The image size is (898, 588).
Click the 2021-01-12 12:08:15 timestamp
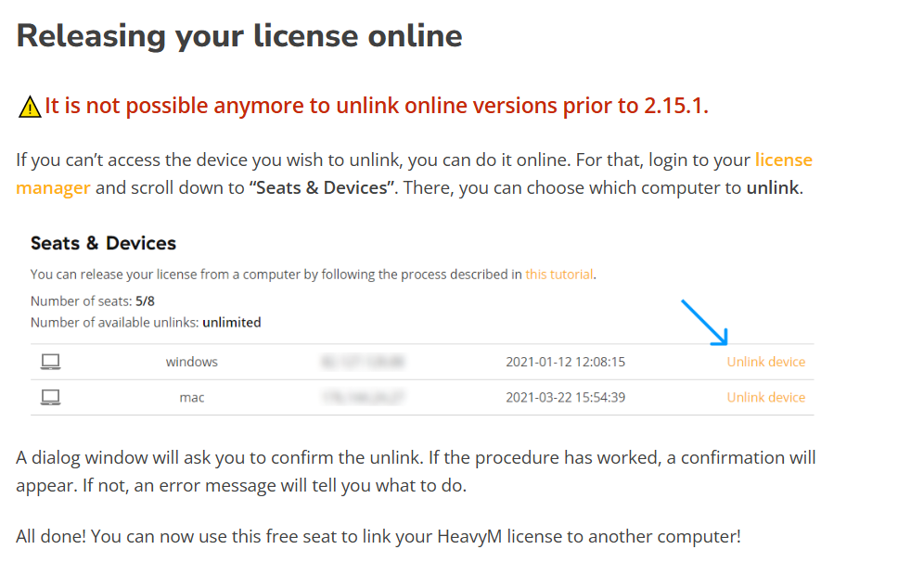point(565,362)
